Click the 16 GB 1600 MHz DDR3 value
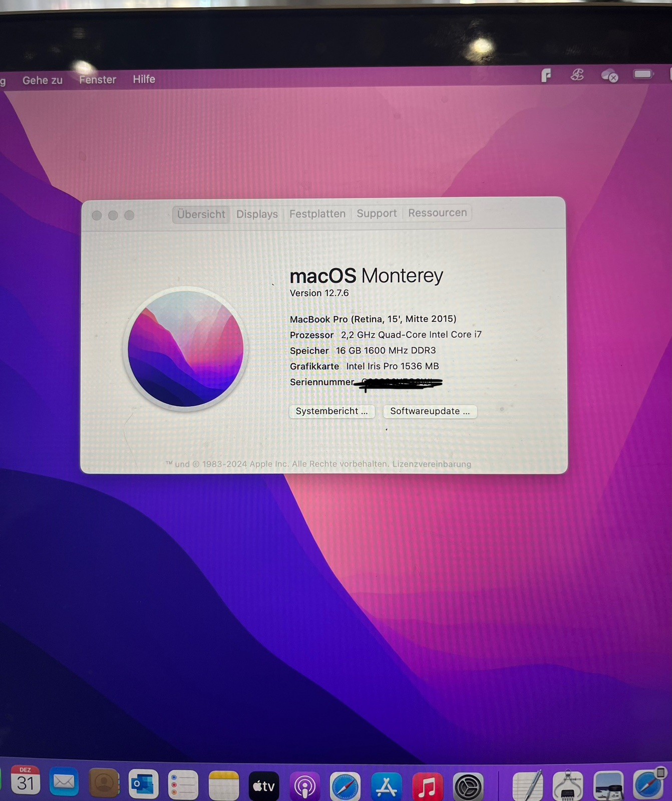Viewport: 672px width, 801px height. (x=386, y=350)
